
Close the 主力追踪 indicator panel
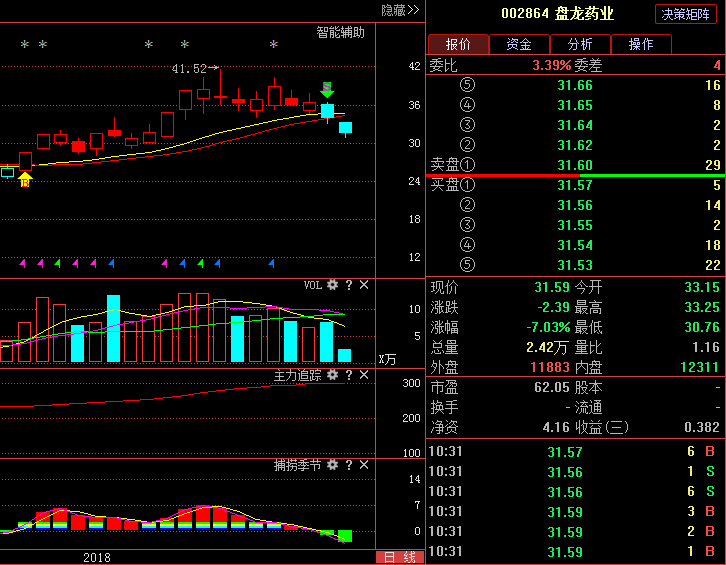tap(364, 375)
